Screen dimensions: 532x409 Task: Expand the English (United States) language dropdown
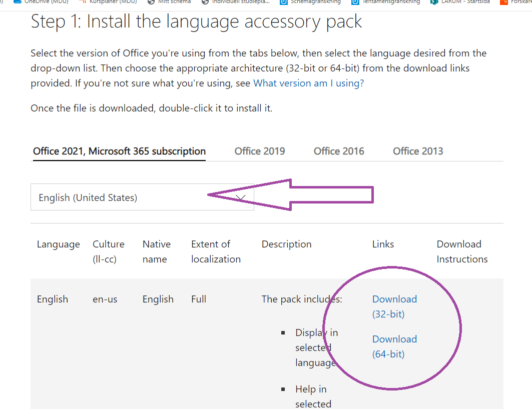click(x=142, y=197)
